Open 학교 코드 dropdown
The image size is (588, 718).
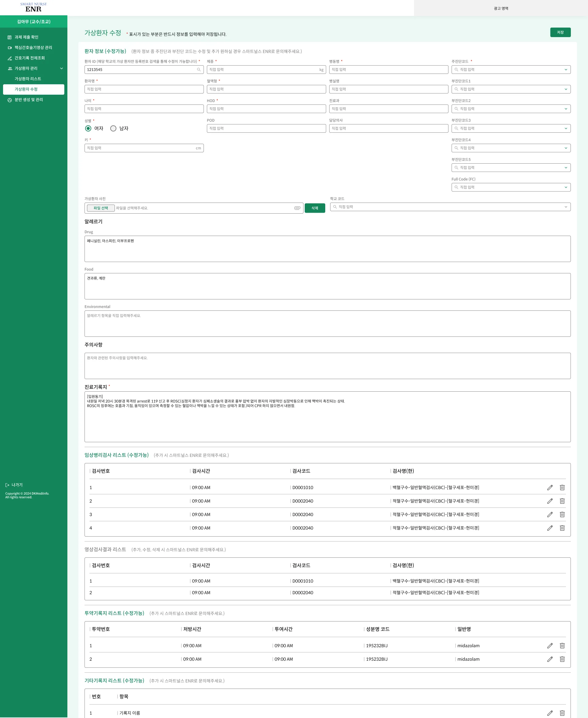pos(565,207)
